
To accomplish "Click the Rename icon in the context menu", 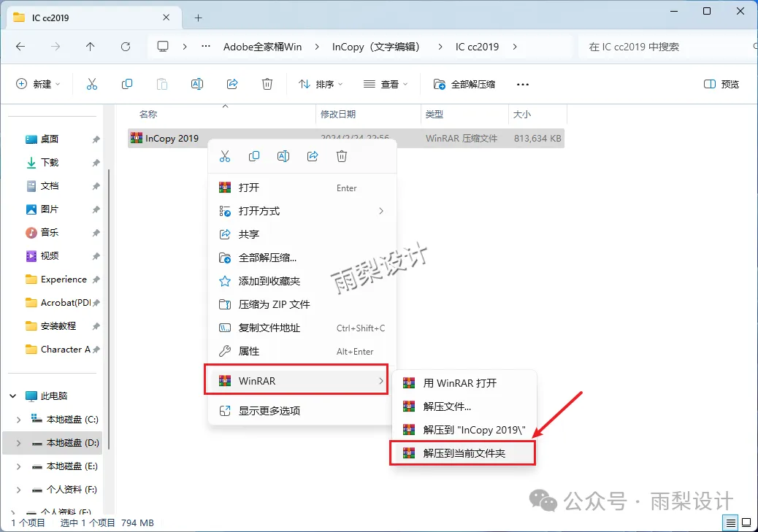I will tap(283, 156).
